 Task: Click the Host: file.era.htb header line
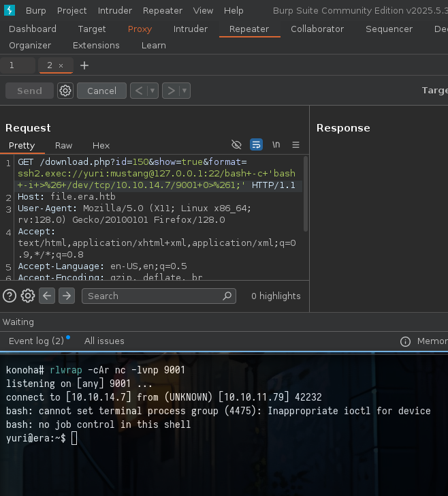click(67, 197)
